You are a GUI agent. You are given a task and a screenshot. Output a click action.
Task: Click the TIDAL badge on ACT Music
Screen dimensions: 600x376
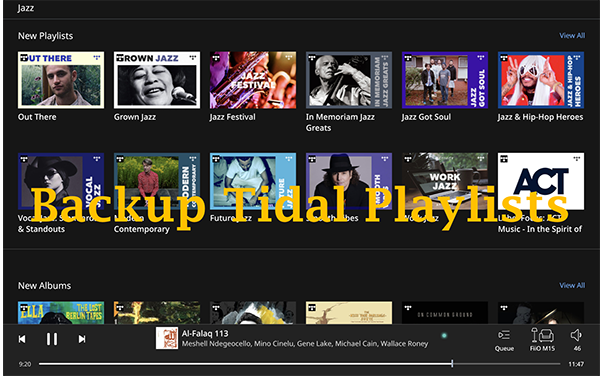point(504,159)
